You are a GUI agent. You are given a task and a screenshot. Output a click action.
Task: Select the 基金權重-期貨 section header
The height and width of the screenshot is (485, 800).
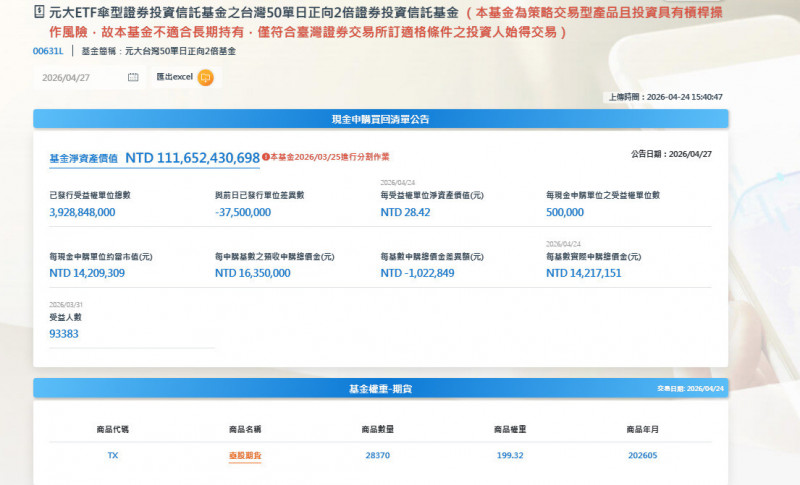coord(380,388)
